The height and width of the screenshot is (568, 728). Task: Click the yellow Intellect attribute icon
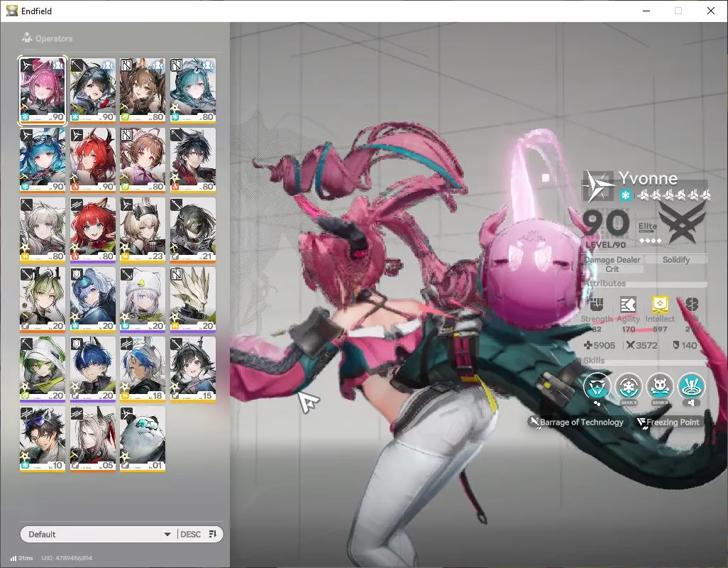pyautogui.click(x=660, y=304)
